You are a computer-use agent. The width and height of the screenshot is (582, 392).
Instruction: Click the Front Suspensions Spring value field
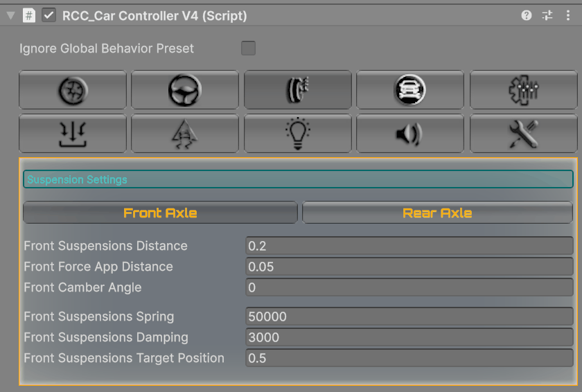[409, 317]
